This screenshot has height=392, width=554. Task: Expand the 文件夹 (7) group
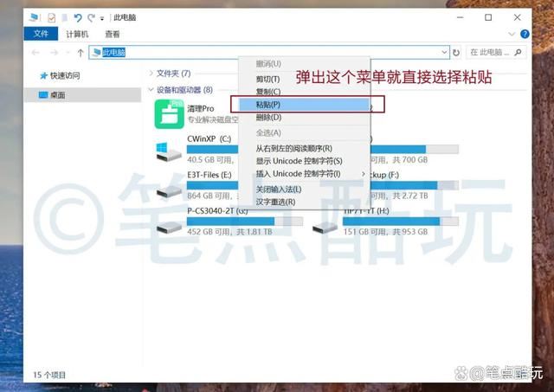click(151, 73)
